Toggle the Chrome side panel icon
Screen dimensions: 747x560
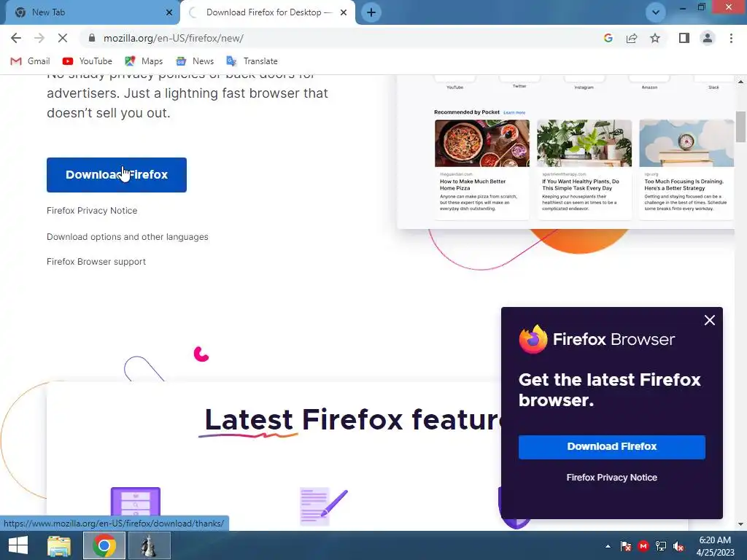click(684, 38)
